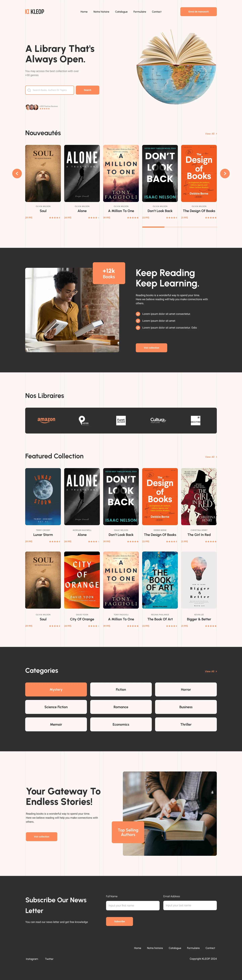Open the Decitre bookseller logo
This screenshot has height=980, width=242.
pos(196,420)
